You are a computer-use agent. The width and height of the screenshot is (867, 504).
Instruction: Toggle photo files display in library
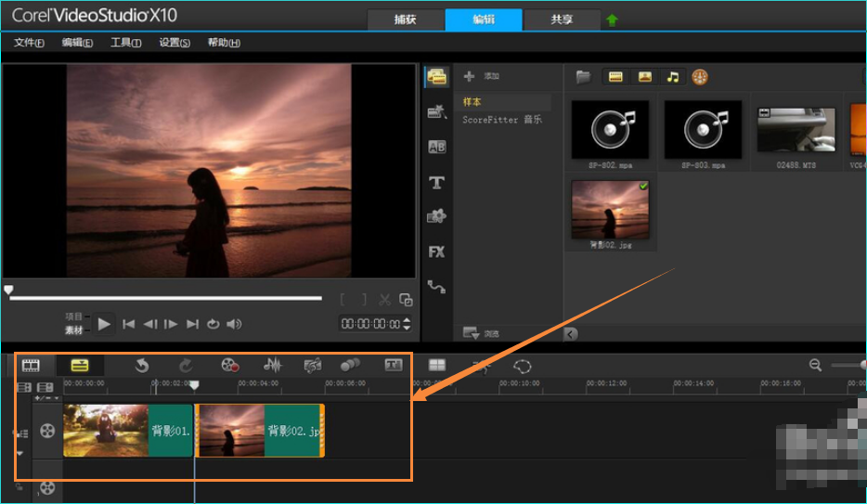(644, 77)
